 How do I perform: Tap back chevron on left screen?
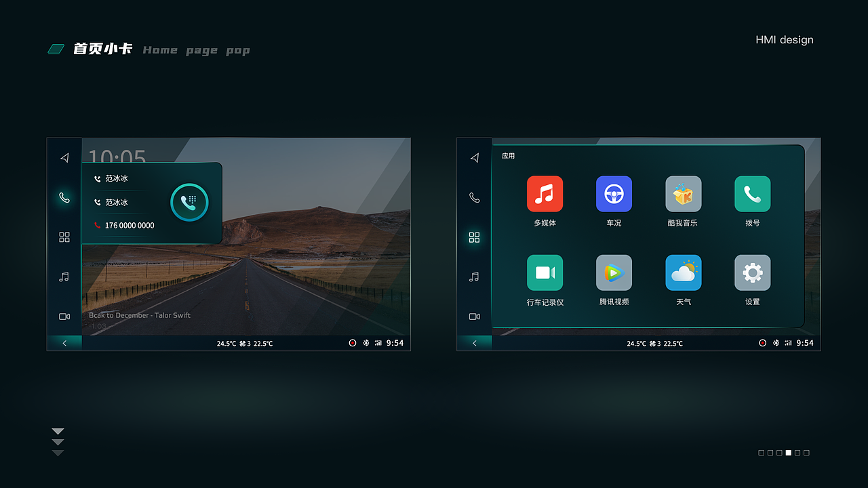coord(64,343)
